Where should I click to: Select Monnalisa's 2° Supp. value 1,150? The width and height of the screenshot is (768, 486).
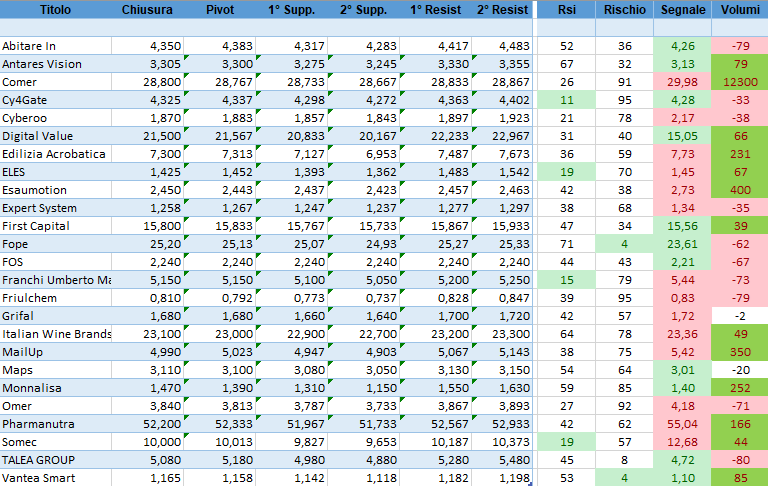pos(363,388)
